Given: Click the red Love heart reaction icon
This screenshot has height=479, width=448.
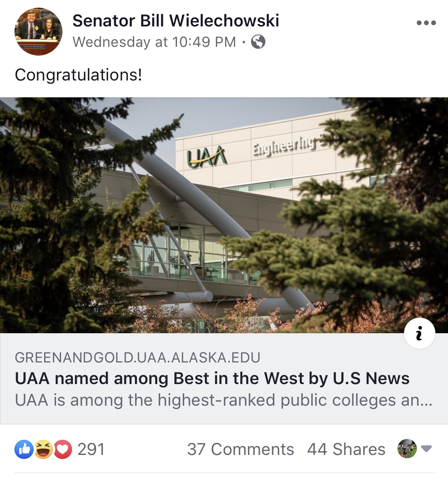Looking at the screenshot, I should click(63, 449).
